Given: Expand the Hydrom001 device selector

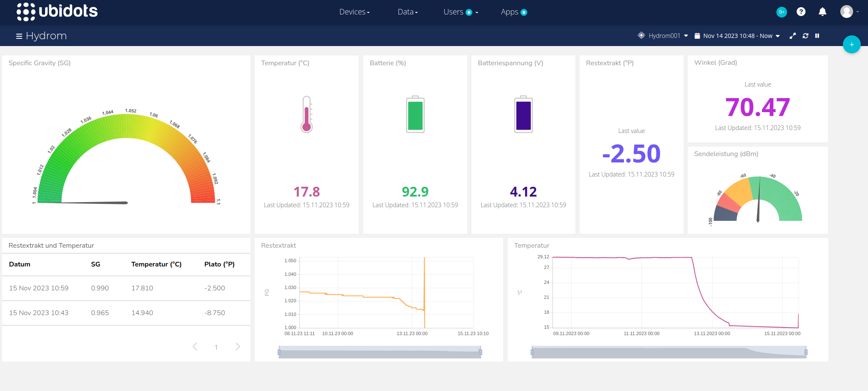Looking at the screenshot, I should (663, 36).
